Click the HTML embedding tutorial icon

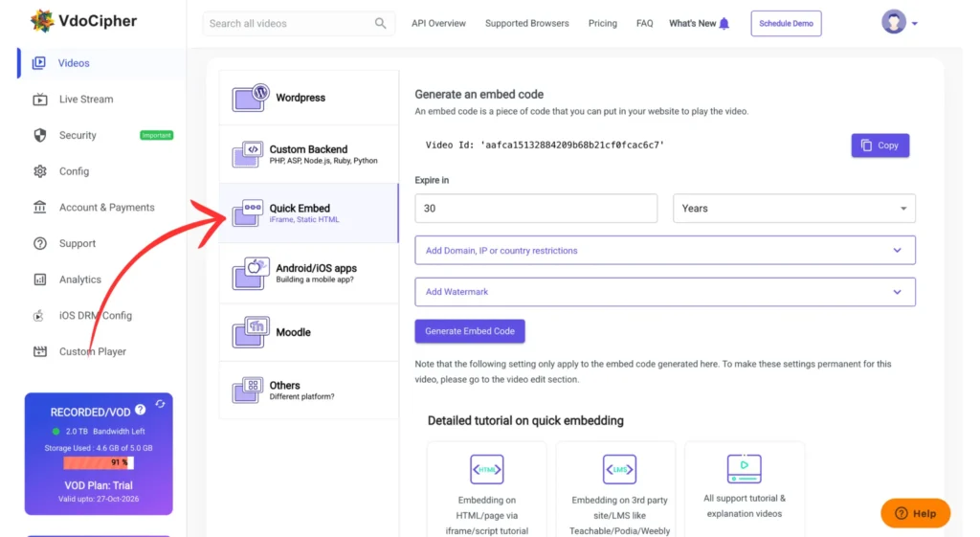pos(487,469)
